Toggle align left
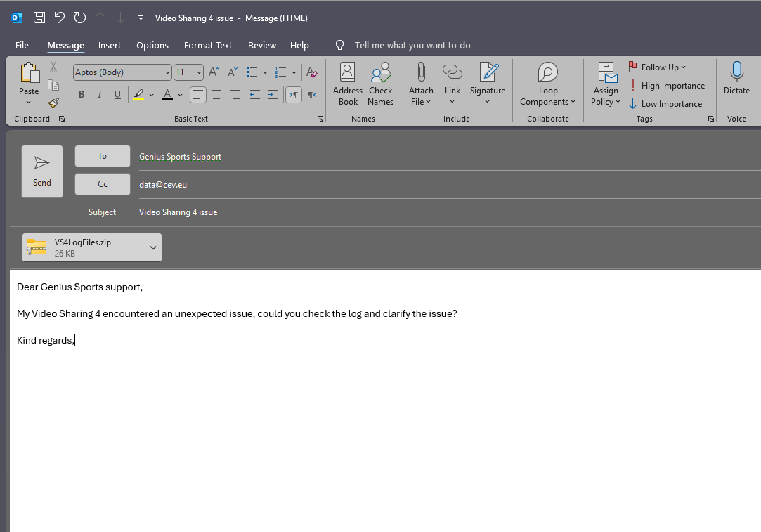 click(x=198, y=95)
